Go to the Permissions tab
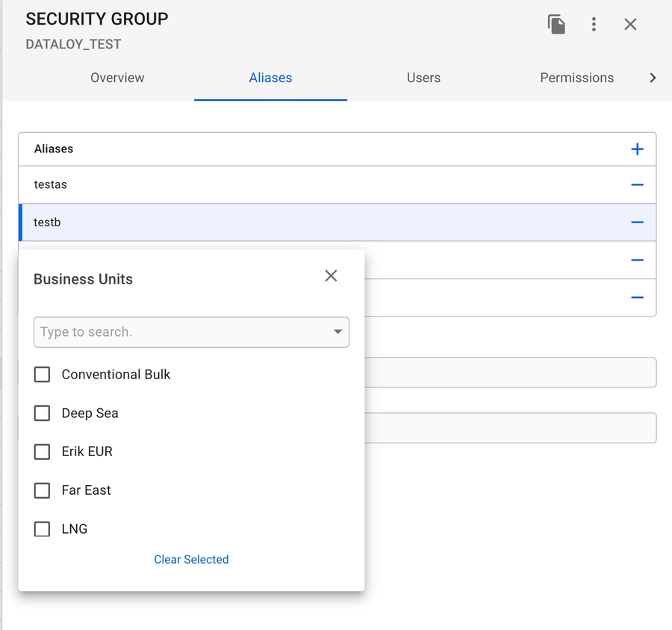The image size is (672, 630). point(576,78)
